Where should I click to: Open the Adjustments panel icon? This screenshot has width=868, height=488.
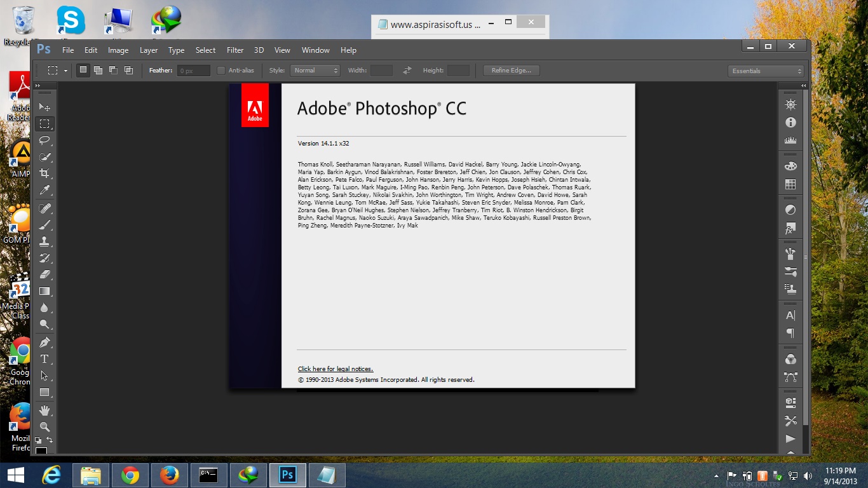(x=790, y=210)
